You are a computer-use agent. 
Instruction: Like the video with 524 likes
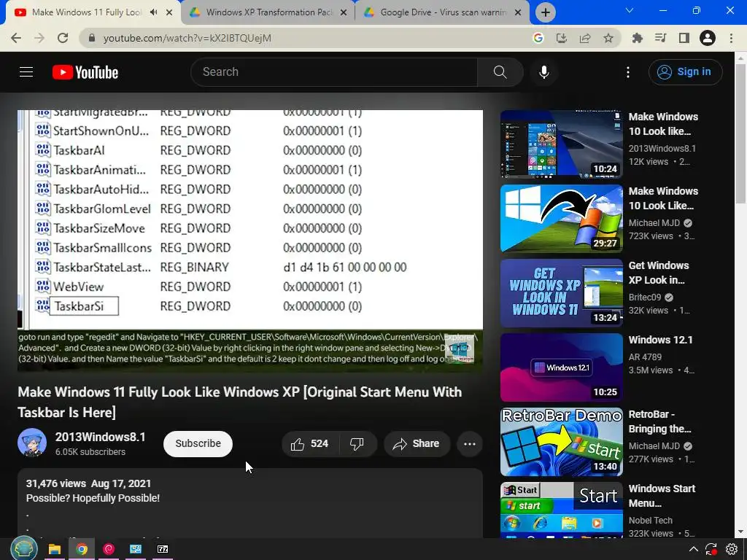coord(310,444)
